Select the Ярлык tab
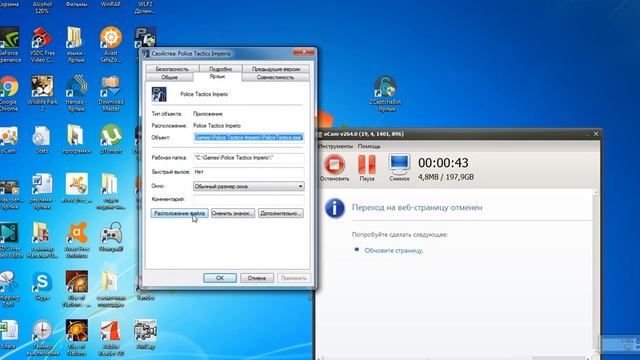The height and width of the screenshot is (360, 640). tap(218, 76)
